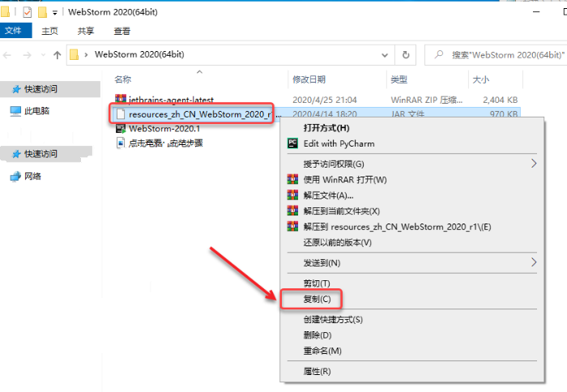This screenshot has width=567, height=392.
Task: Expand the address bar history dropdown
Action: 385,55
